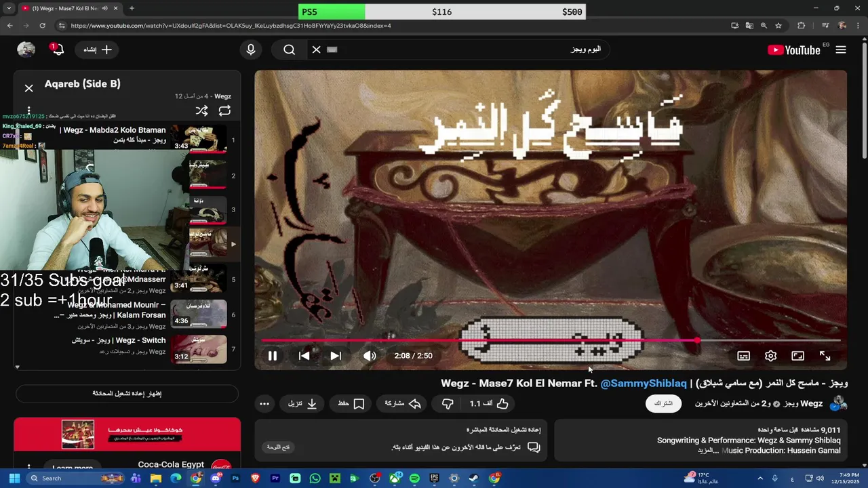Open the three-dot more actions menu under video
Image resolution: width=868 pixels, height=488 pixels.
pyautogui.click(x=264, y=403)
